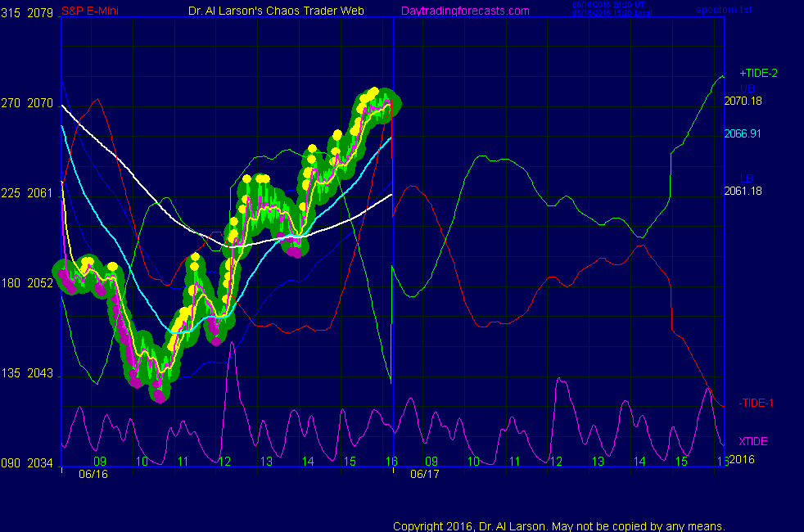Select the -TIDE-1 legend label
804x532 pixels.
point(756,403)
